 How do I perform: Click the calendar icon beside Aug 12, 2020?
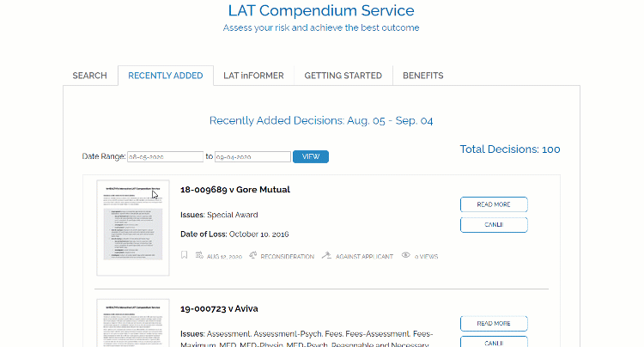pyautogui.click(x=199, y=255)
